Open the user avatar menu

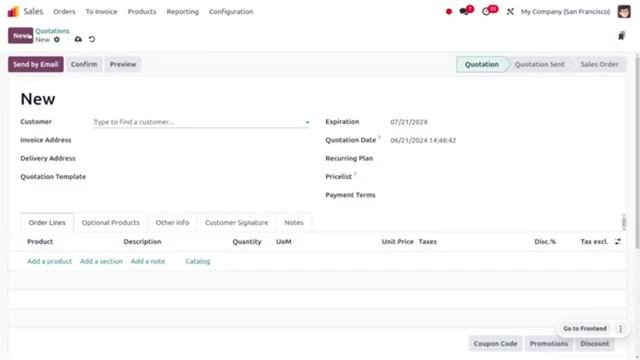click(624, 11)
